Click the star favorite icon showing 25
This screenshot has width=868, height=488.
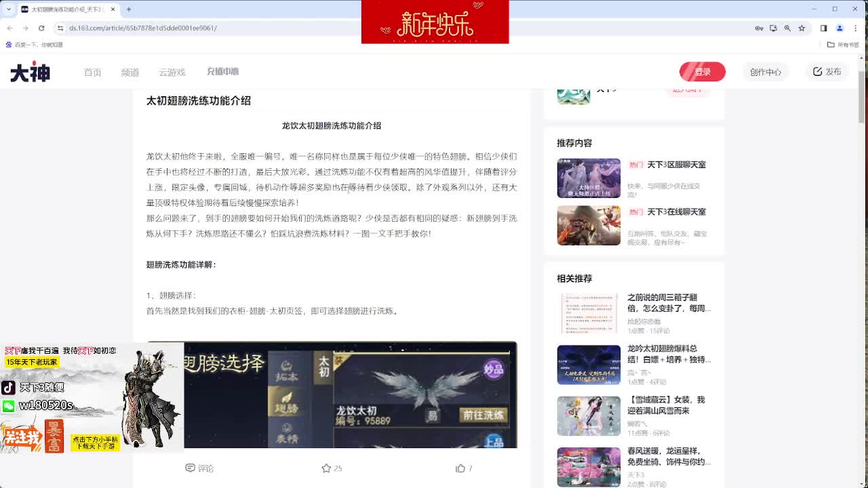click(332, 468)
